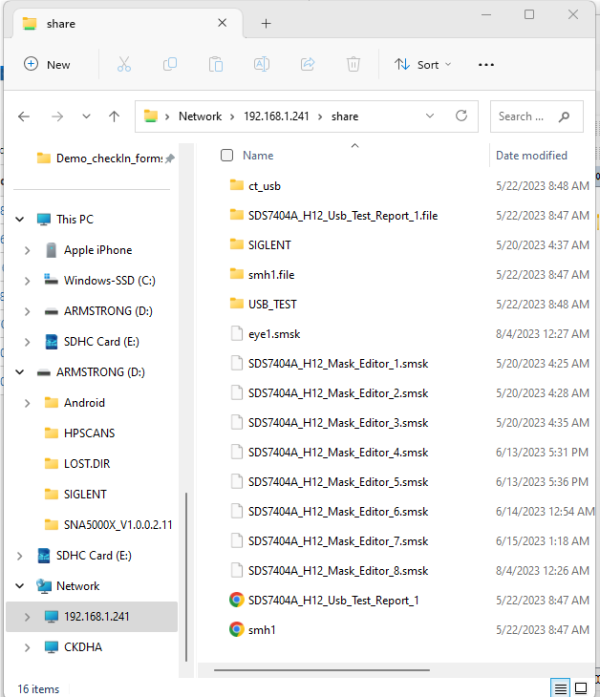The width and height of the screenshot is (600, 697).
Task: Click the Share icon in toolbar
Action: pos(307,64)
